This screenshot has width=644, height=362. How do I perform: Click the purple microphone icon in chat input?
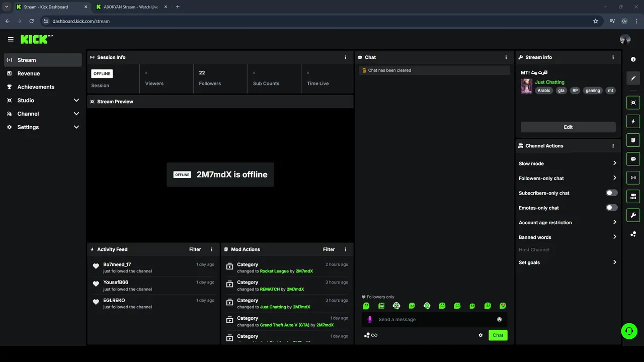click(x=370, y=319)
